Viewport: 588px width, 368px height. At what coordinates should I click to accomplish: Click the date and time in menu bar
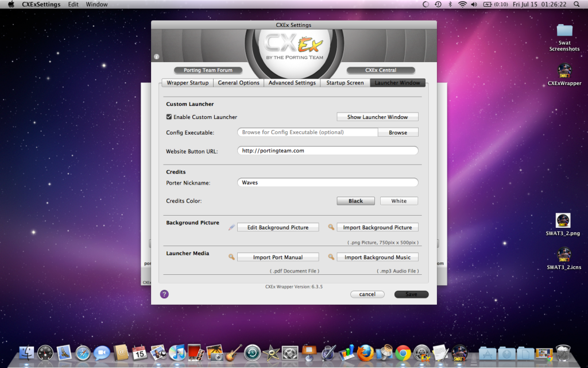point(539,5)
